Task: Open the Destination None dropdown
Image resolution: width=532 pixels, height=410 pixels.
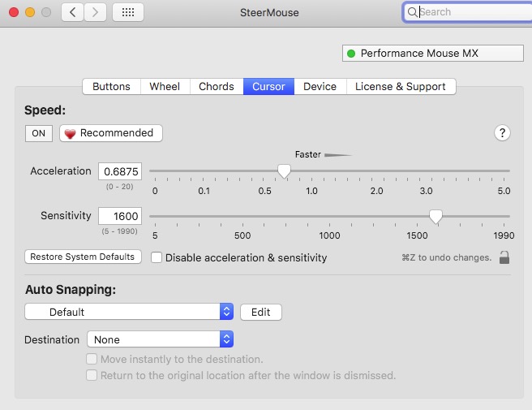Action: pyautogui.click(x=160, y=339)
